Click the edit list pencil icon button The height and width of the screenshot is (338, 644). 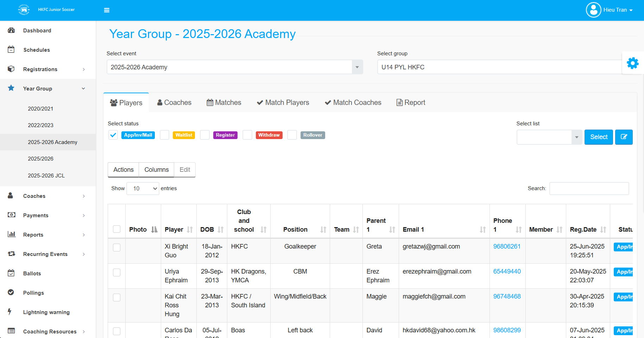624,137
